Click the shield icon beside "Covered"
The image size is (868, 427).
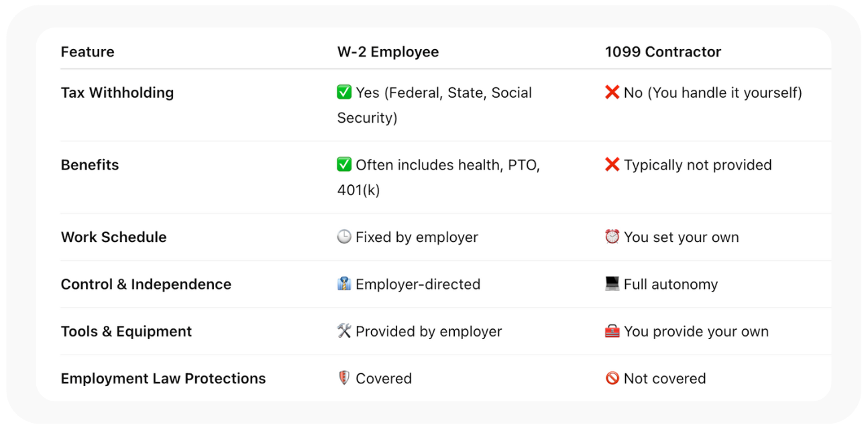344,379
